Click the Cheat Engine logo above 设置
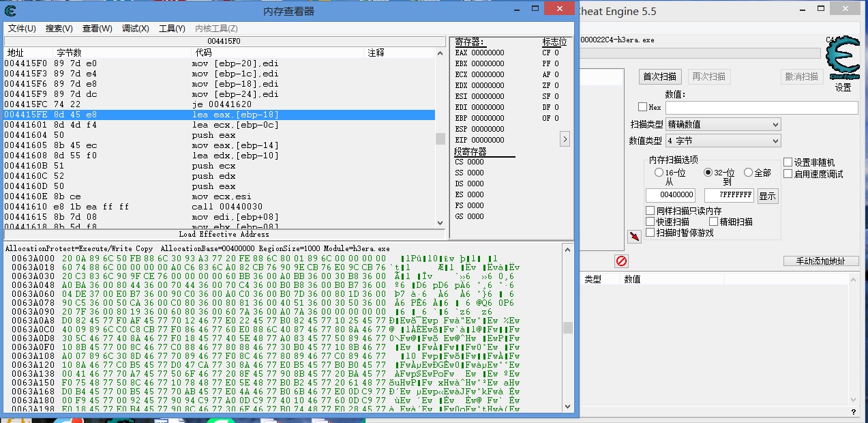Screen dimensions: 868x423 click(843, 59)
